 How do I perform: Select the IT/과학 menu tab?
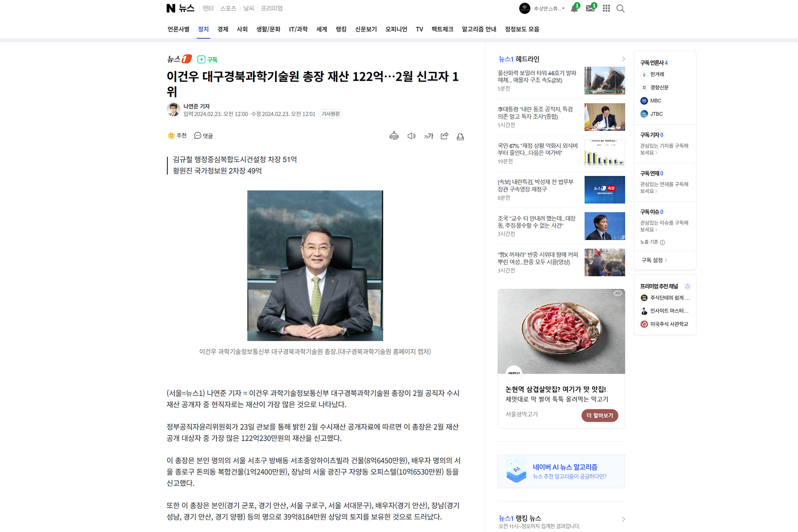pyautogui.click(x=298, y=29)
